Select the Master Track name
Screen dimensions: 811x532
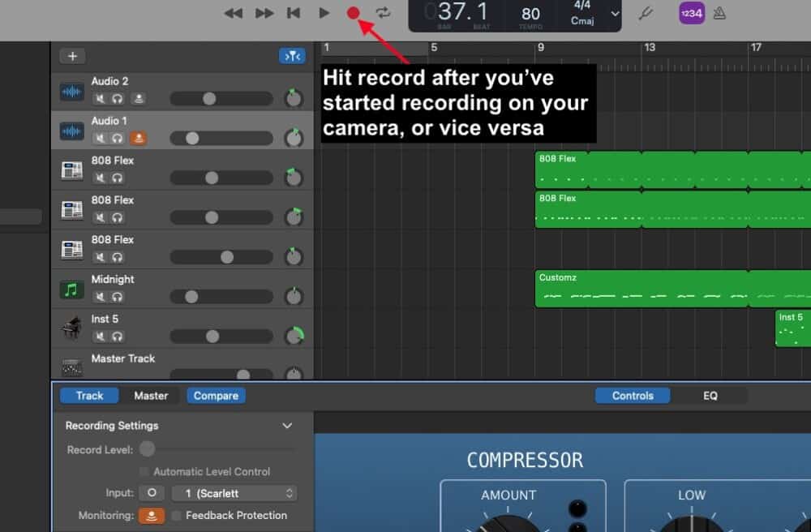123,358
